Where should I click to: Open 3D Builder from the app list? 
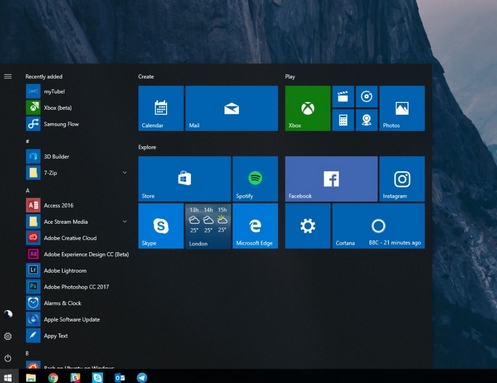pos(77,156)
